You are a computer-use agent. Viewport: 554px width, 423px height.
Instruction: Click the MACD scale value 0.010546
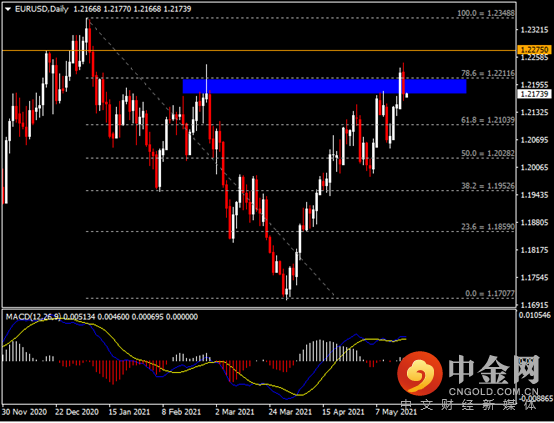(536, 316)
